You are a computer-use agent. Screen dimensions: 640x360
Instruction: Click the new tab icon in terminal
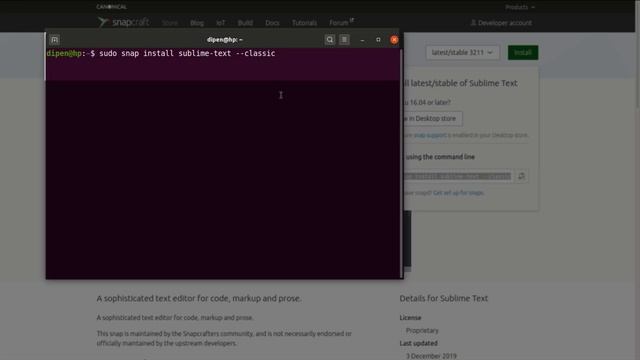(x=54, y=40)
